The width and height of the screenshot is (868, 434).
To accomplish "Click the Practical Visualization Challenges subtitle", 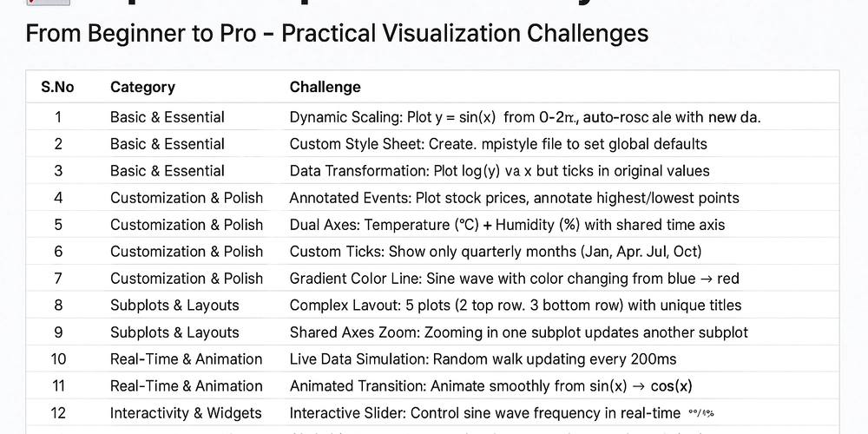I will tap(465, 33).
